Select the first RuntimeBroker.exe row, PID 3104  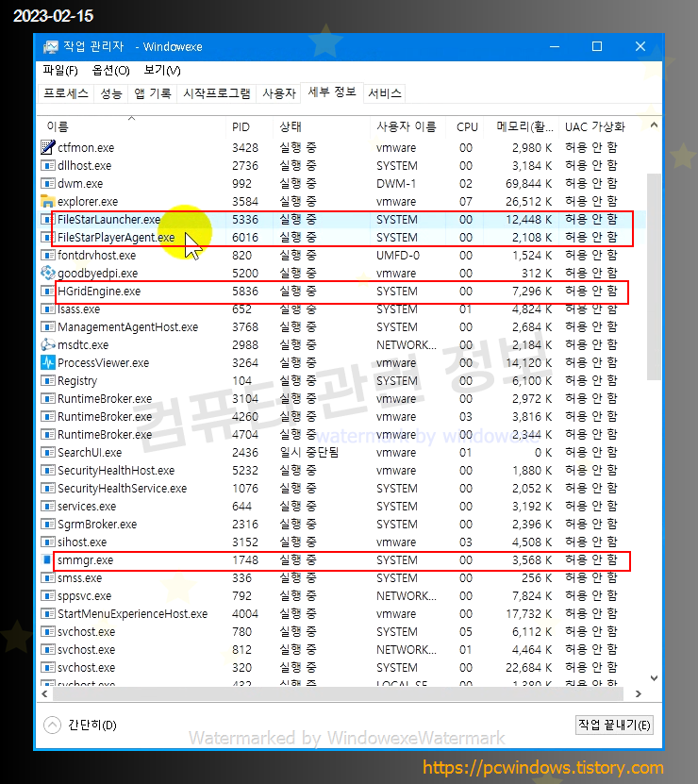pyautogui.click(x=342, y=398)
